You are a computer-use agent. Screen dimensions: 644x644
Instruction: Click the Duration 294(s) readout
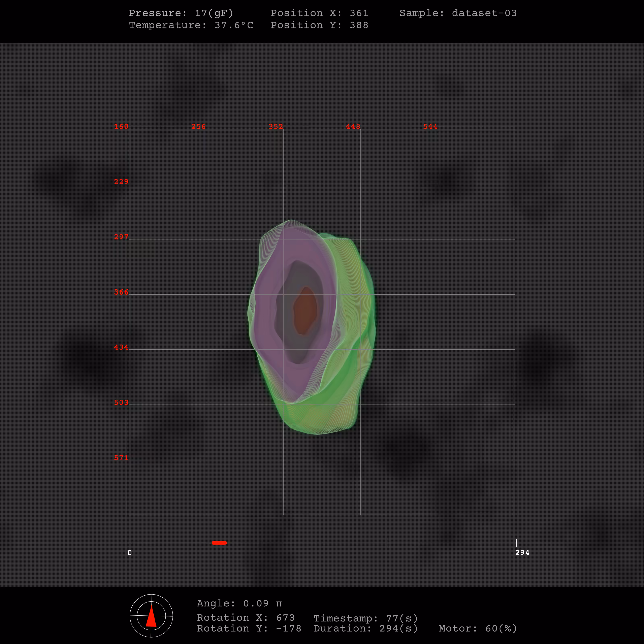[x=366, y=629]
